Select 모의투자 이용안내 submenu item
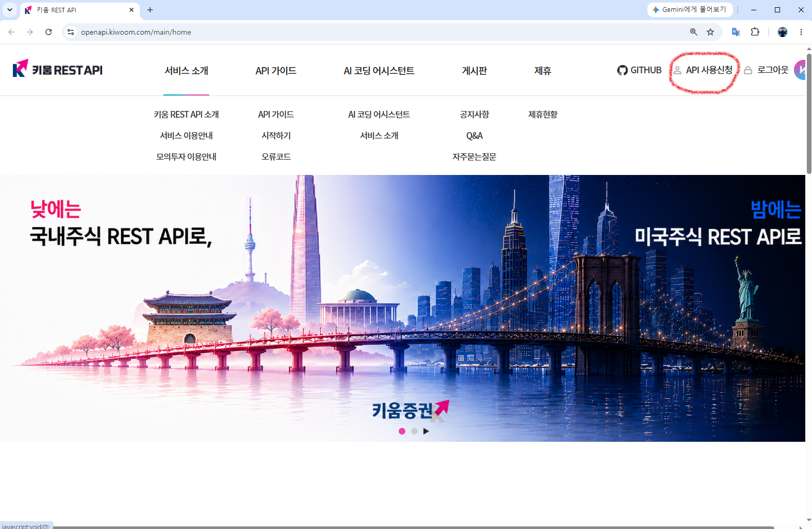 click(x=186, y=157)
